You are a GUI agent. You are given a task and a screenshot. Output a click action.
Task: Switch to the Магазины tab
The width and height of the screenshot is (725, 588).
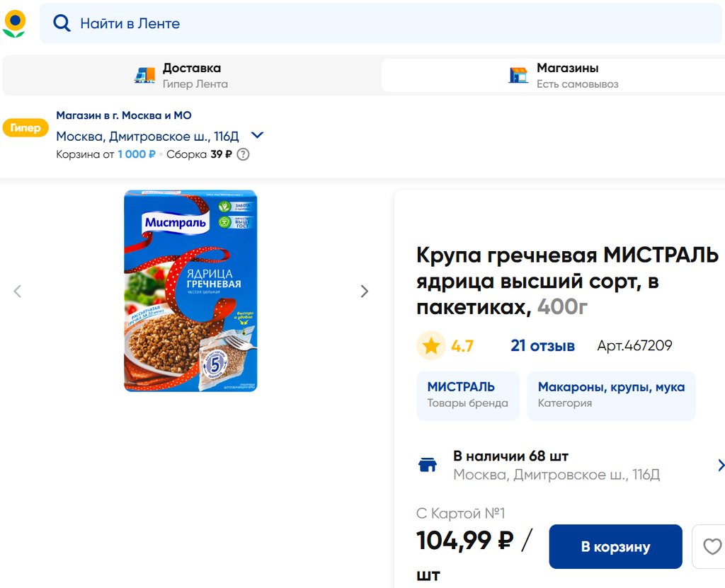(x=552, y=75)
